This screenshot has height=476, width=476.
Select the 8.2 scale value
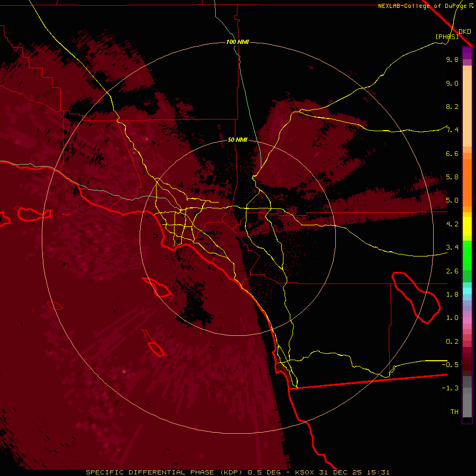(x=452, y=106)
